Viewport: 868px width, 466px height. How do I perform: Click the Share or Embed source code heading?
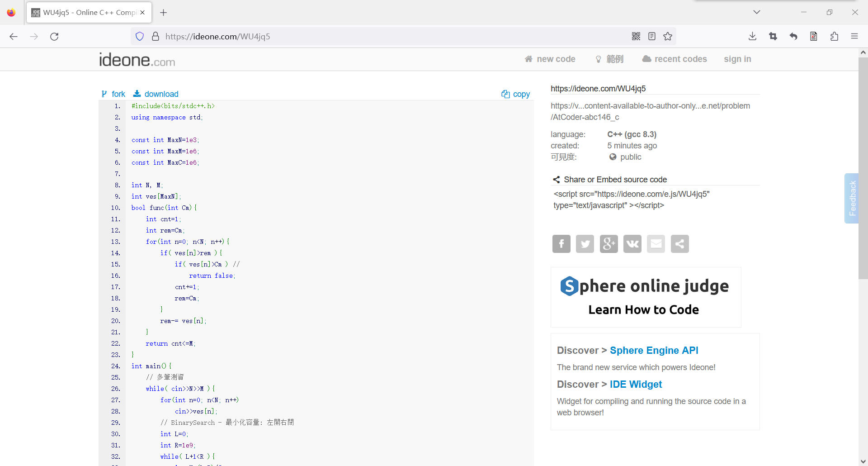pyautogui.click(x=615, y=180)
